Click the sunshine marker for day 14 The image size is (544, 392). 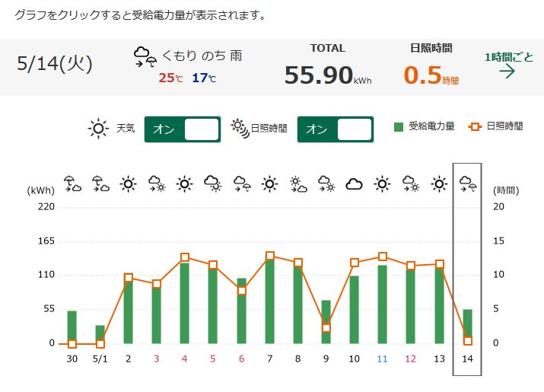click(x=468, y=341)
